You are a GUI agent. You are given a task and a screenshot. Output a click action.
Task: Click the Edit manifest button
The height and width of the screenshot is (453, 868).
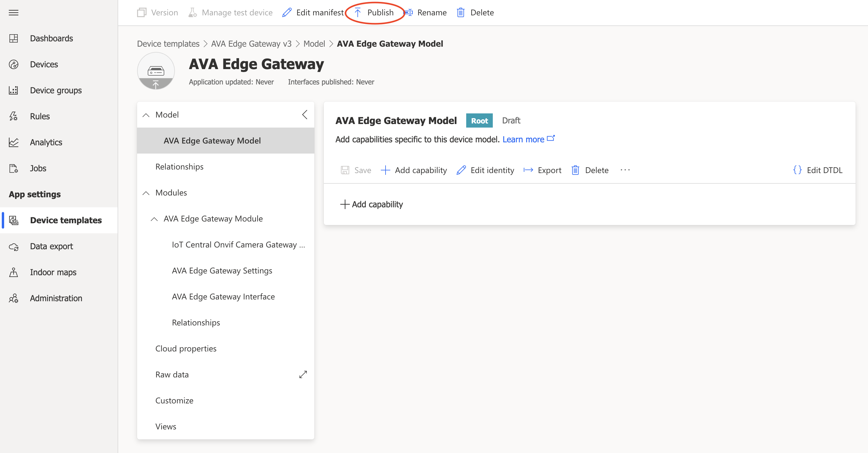click(x=313, y=13)
